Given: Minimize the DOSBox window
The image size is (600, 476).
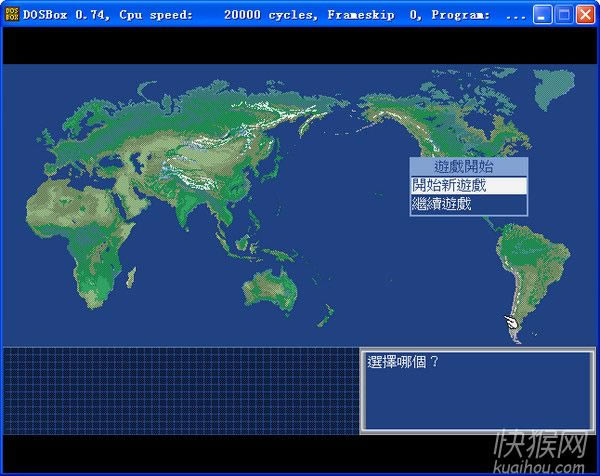Looking at the screenshot, I should coord(543,14).
